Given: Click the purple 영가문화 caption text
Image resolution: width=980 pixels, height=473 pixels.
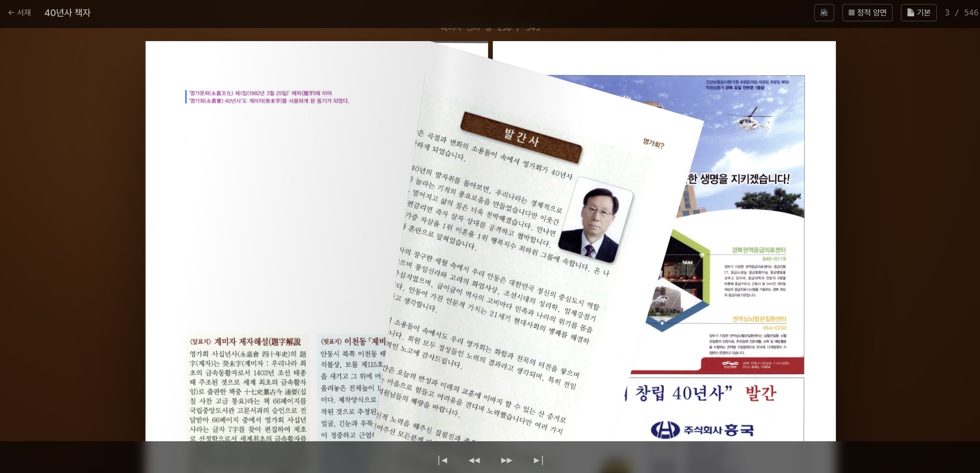Looking at the screenshot, I should click(268, 97).
